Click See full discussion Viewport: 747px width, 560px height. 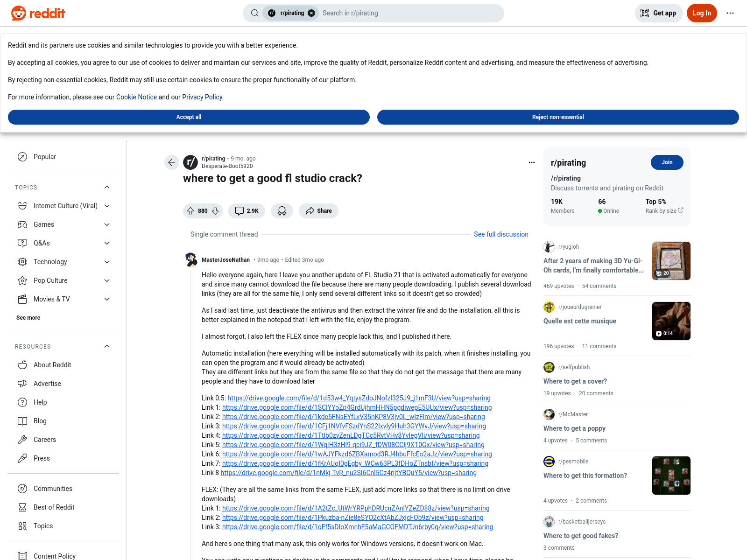501,234
